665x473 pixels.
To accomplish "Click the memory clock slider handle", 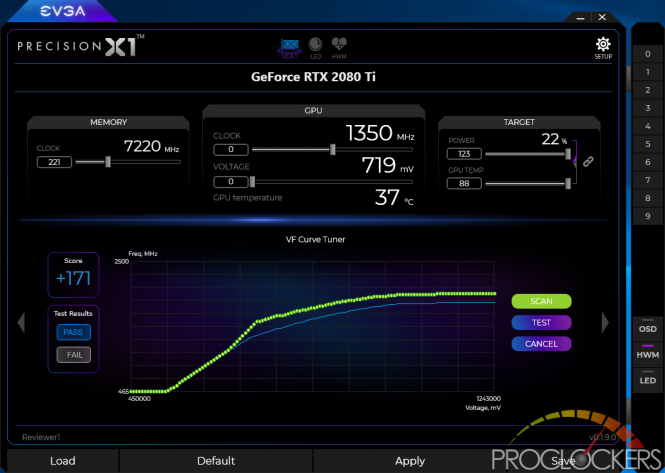I will point(108,162).
